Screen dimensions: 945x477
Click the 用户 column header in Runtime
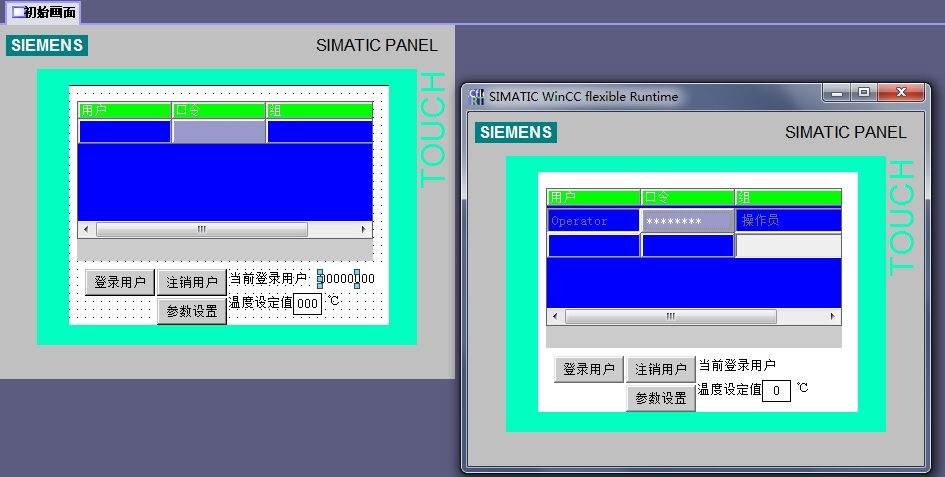point(594,197)
